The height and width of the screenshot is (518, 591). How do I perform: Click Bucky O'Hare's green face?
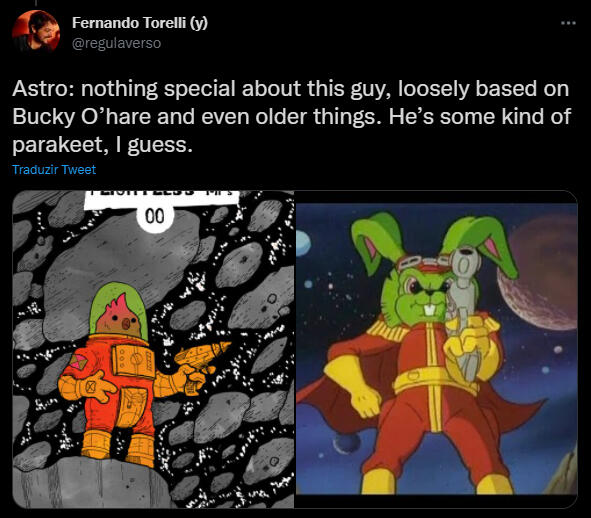click(418, 298)
